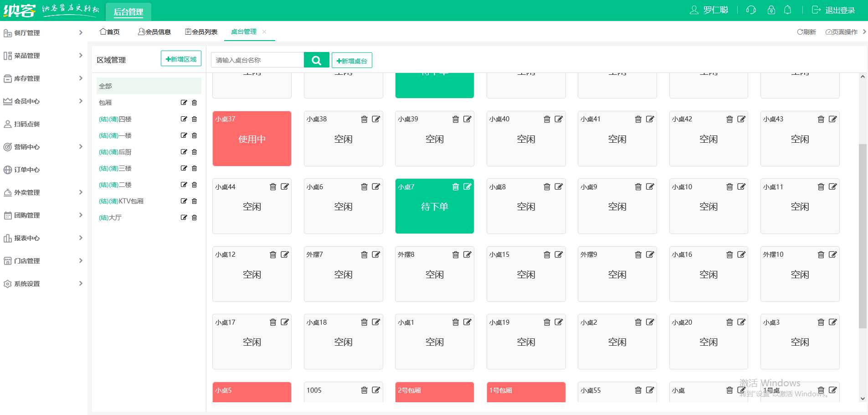
Task: Expand 外卖管理 sidebar menu
Action: (44, 192)
